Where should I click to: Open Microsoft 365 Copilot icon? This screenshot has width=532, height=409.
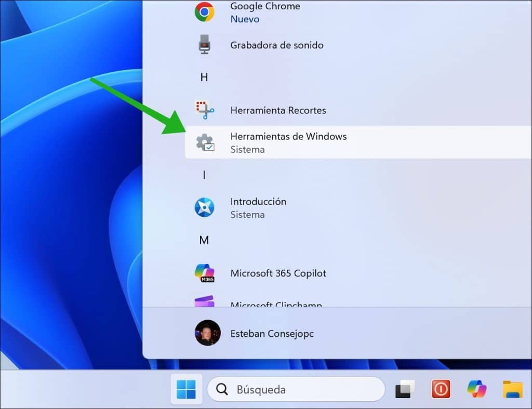[205, 273]
